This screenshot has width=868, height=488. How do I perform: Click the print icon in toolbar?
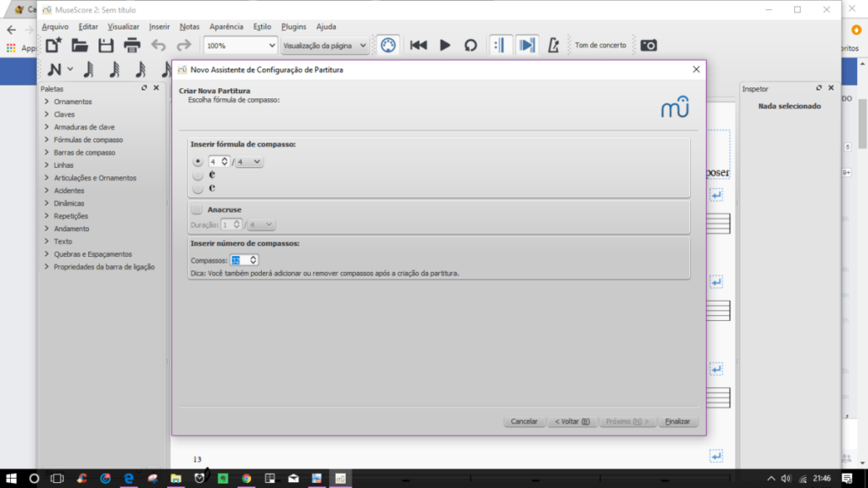tap(132, 45)
